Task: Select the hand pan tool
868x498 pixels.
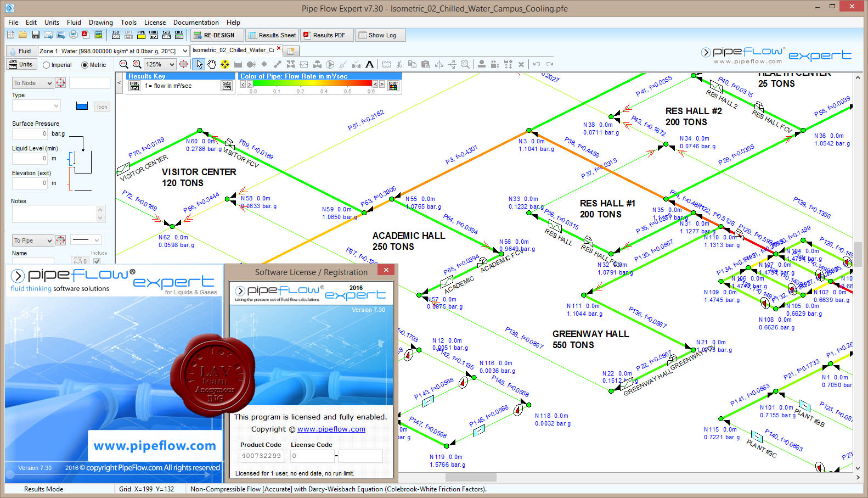Action: coord(212,64)
